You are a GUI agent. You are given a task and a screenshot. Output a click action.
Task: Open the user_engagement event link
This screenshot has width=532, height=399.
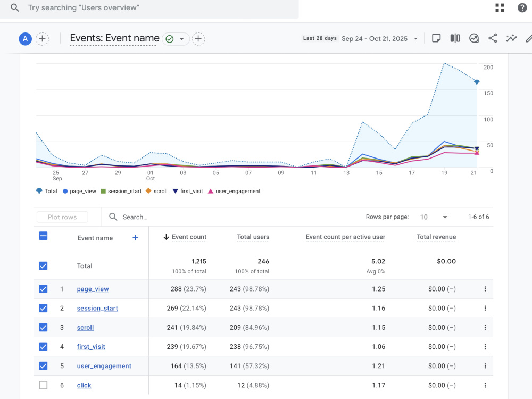coord(104,366)
